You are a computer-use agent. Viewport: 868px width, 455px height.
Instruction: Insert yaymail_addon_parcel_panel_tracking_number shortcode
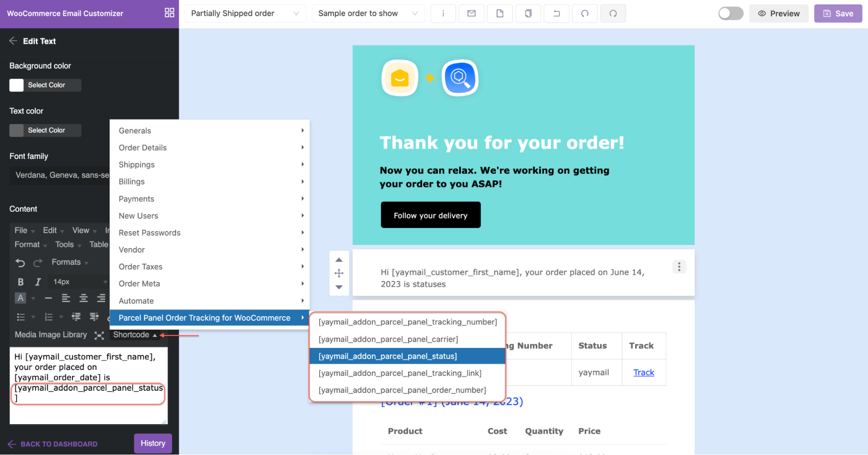(408, 322)
